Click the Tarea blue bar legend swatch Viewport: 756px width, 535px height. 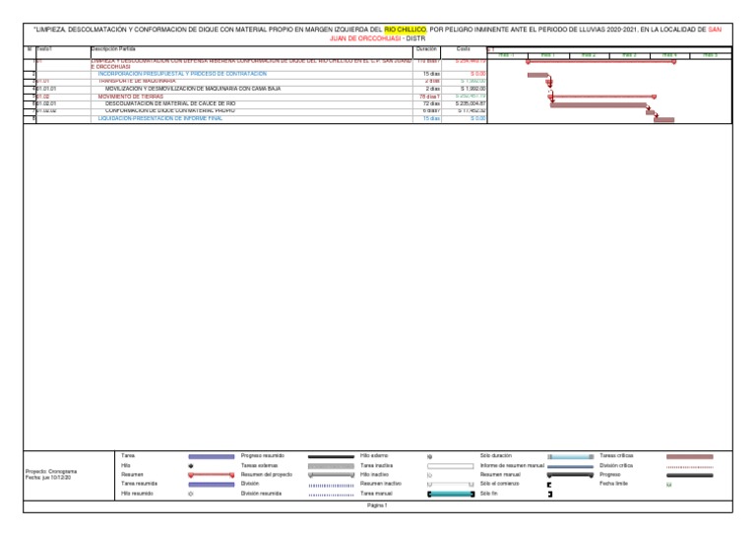coord(212,456)
